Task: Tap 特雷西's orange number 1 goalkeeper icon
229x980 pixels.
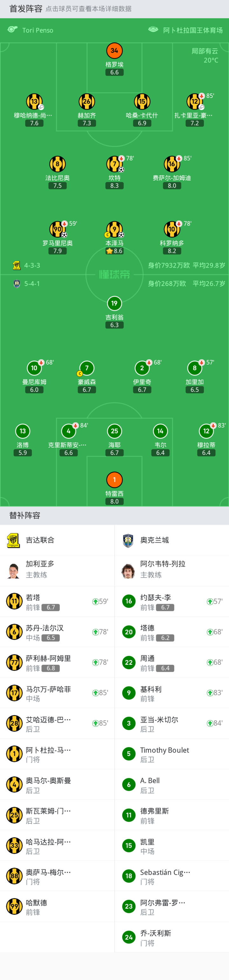Action: (114, 479)
